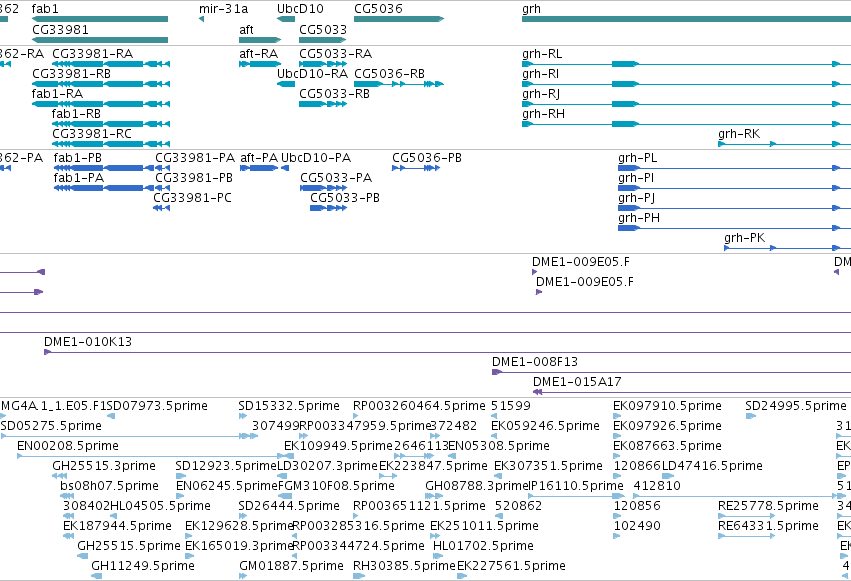The image size is (851, 581).
Task: Click the CG33981-RC transcript label
Action: point(92,134)
